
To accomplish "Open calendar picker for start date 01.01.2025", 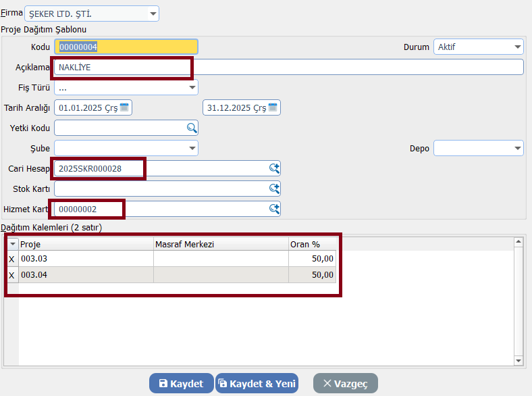I will 125,107.
